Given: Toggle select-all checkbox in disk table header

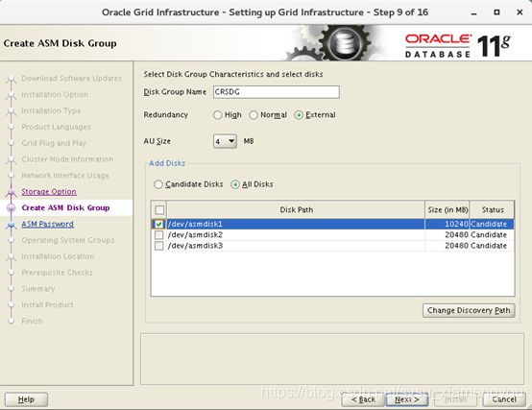Looking at the screenshot, I should [159, 210].
